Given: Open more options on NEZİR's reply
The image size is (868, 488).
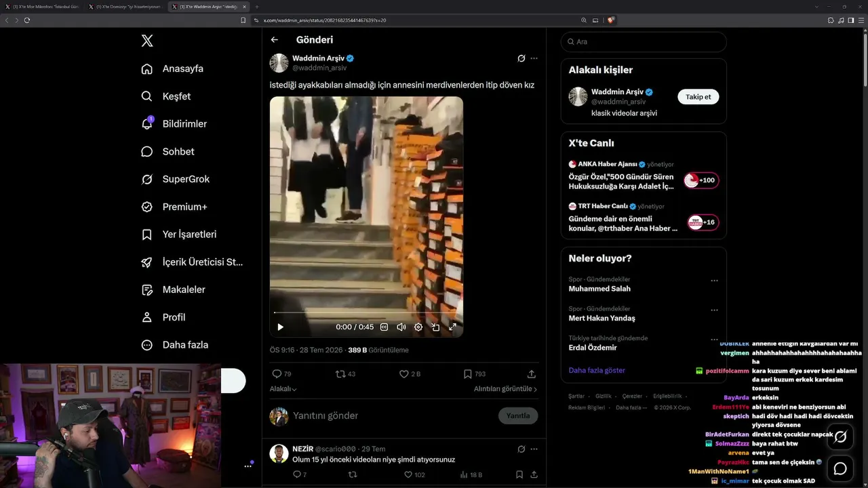Looking at the screenshot, I should 534,449.
